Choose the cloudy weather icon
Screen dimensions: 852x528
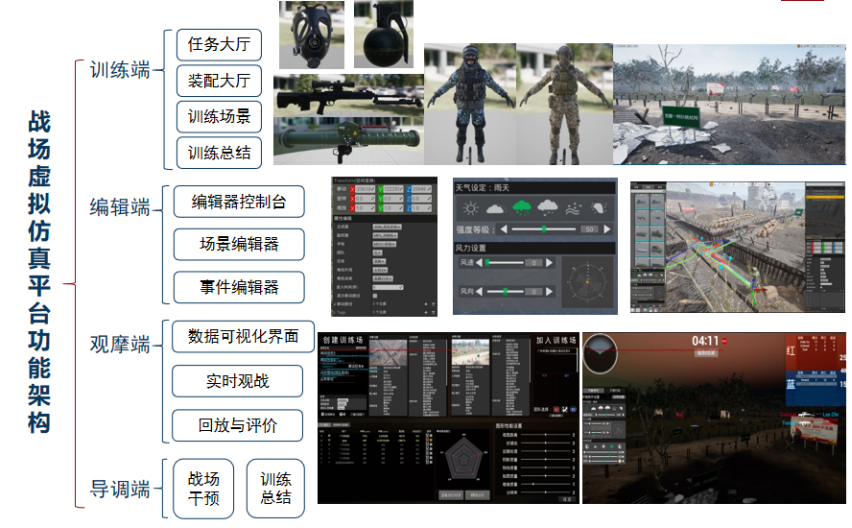click(495, 208)
